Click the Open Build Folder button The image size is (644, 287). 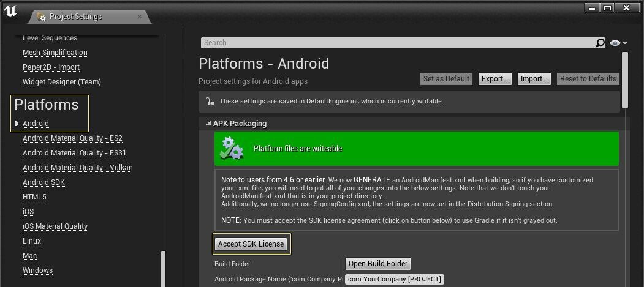click(378, 264)
